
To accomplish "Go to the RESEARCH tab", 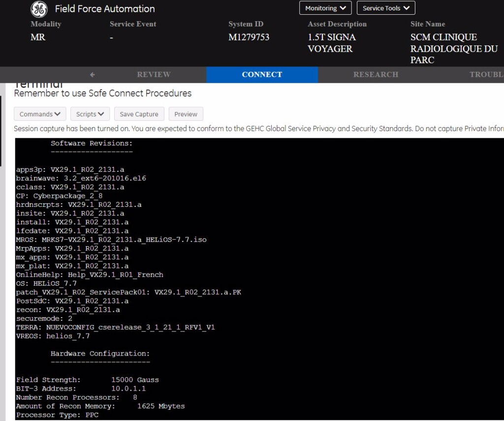I will [376, 75].
